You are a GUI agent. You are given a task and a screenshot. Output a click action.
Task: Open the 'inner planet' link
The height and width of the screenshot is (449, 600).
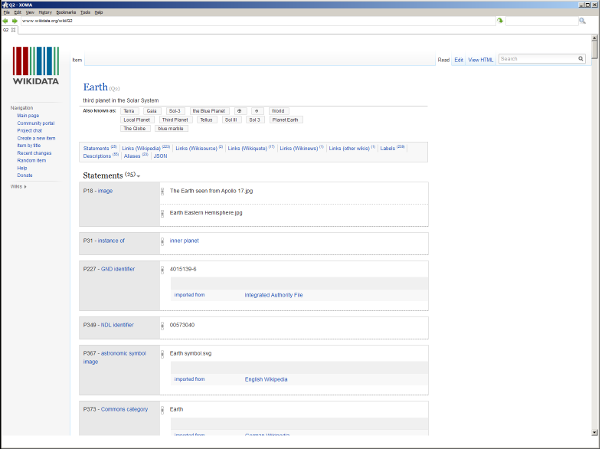184,240
